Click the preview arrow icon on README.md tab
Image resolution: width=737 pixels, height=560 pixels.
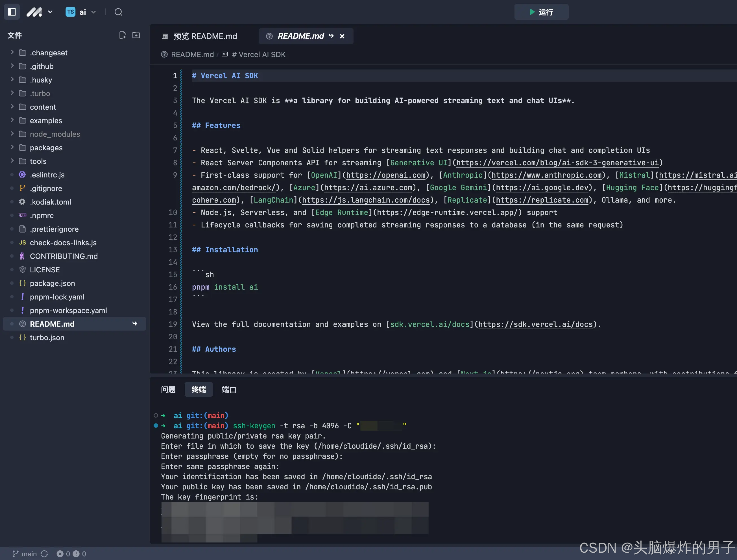[331, 36]
